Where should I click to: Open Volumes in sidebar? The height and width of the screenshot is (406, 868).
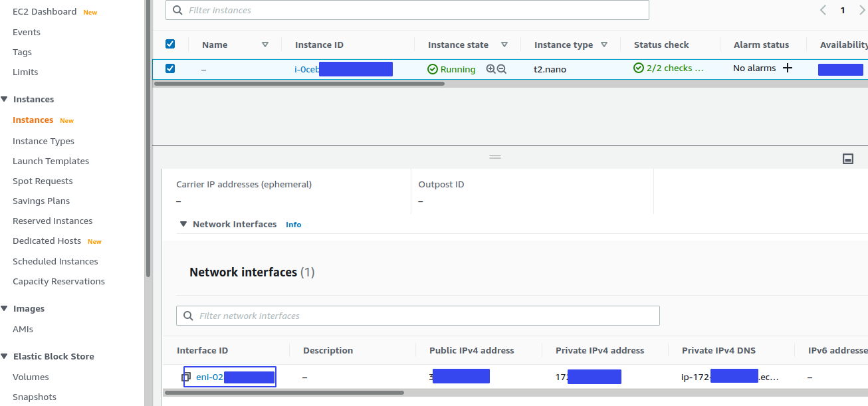31,377
